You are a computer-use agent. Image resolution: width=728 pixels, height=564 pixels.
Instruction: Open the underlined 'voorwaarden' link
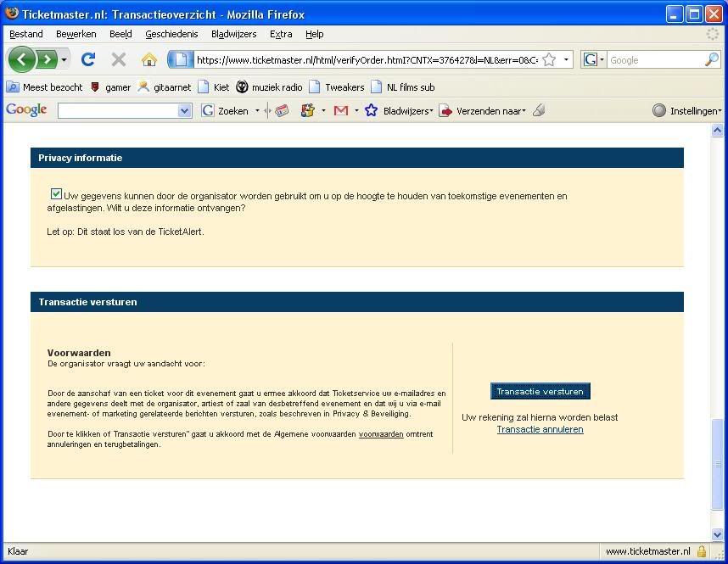(x=381, y=434)
